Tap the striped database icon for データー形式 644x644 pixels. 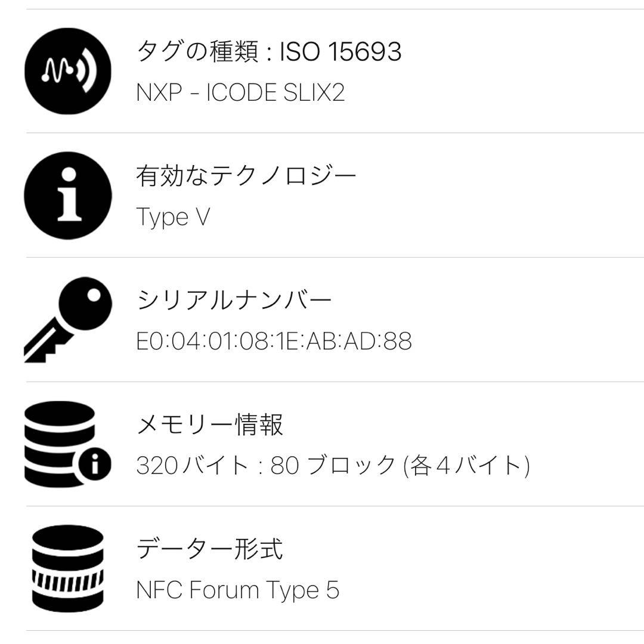click(68, 568)
